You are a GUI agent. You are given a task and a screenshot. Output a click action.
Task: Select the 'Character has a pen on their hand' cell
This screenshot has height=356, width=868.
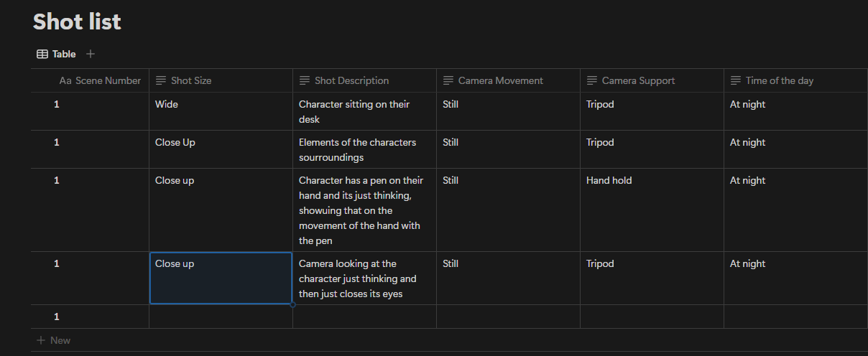point(364,210)
